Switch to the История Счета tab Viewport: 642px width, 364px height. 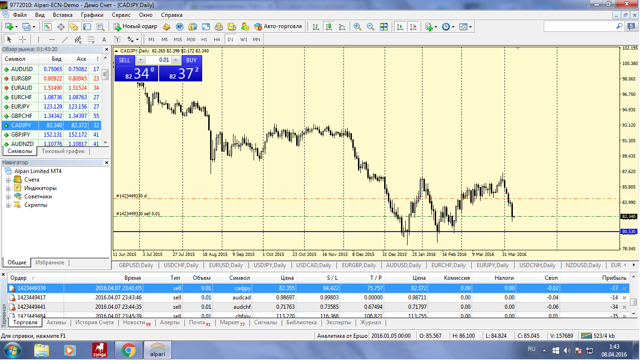pos(95,322)
